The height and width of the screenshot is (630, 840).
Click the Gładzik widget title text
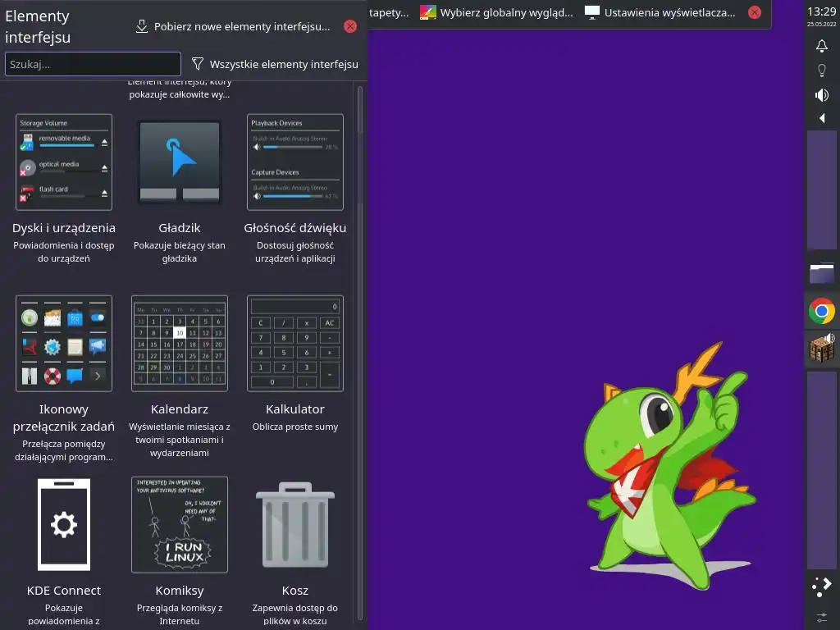click(180, 228)
